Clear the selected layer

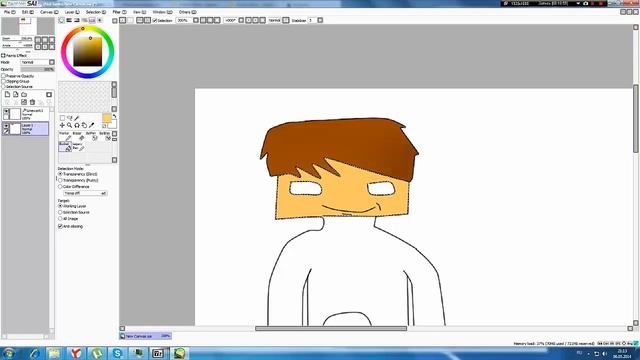pyautogui.click(x=24, y=102)
